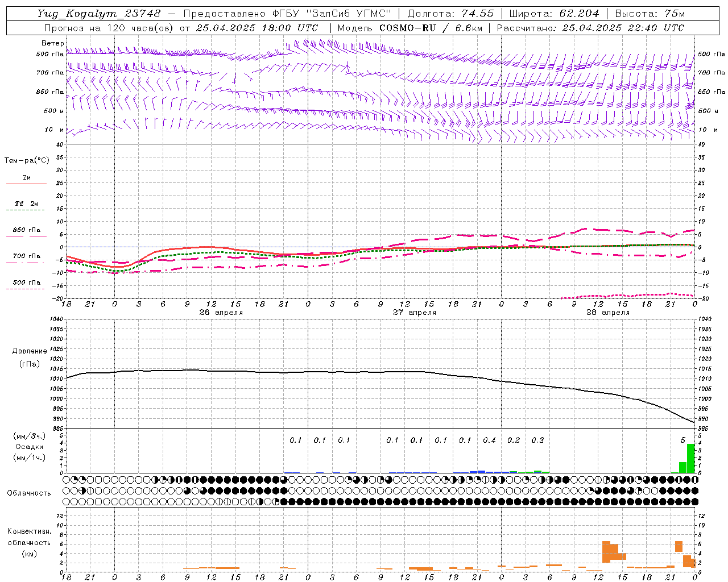Click the 0.4 precipitation value
This screenshot has width=728, height=582.
click(489, 440)
